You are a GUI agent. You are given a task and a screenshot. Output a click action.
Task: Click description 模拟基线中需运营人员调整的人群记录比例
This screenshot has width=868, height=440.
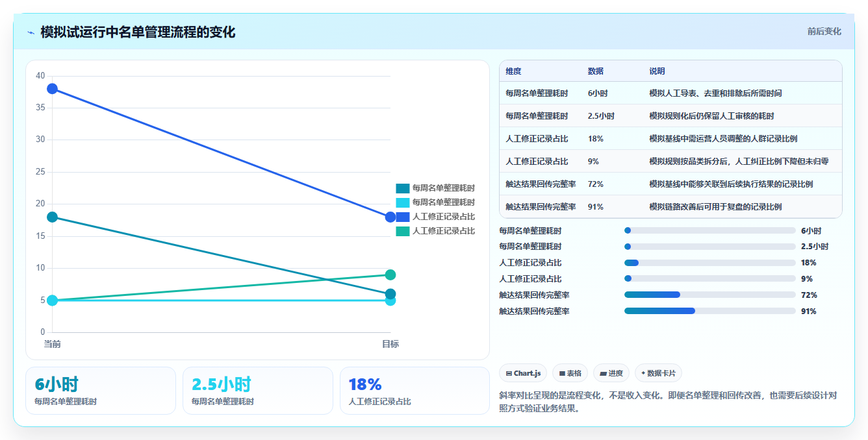[x=723, y=139]
